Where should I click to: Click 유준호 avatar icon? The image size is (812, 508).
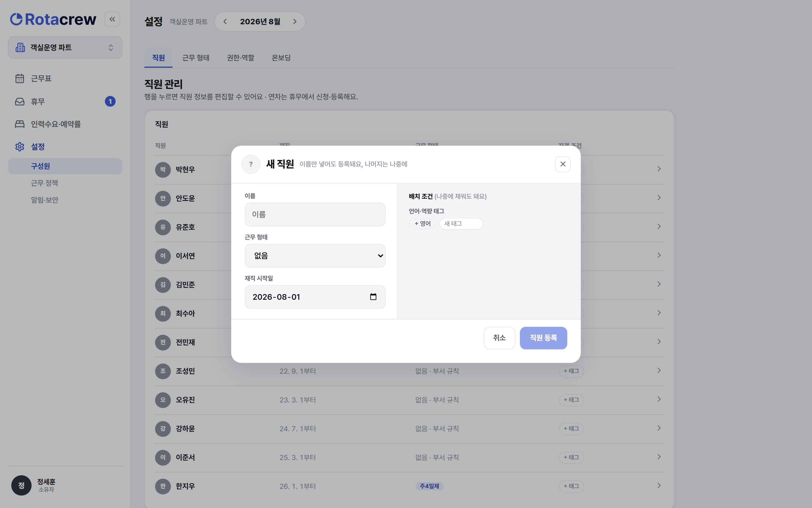pyautogui.click(x=163, y=227)
